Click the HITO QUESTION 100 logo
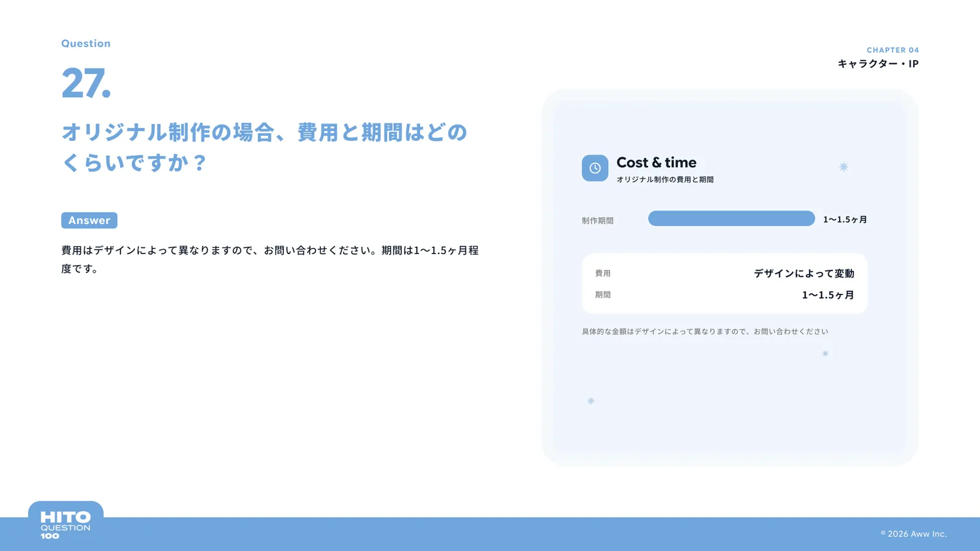Image resolution: width=980 pixels, height=551 pixels. [x=66, y=525]
